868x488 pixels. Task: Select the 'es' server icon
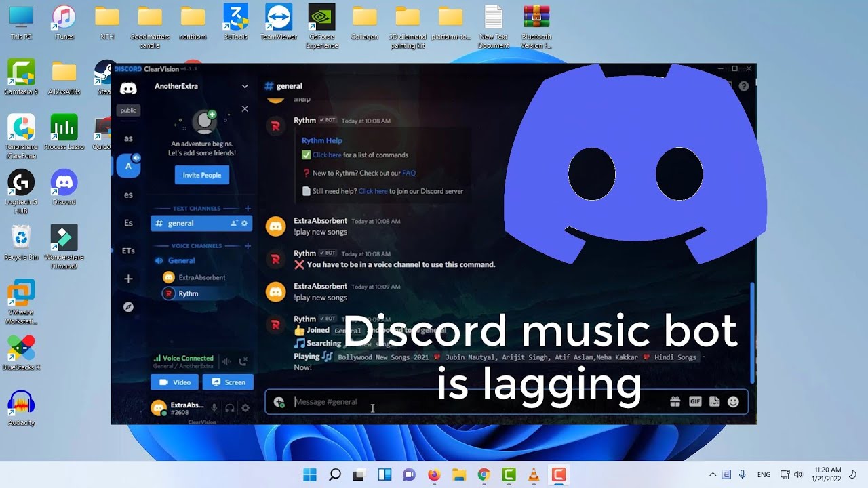(x=128, y=195)
